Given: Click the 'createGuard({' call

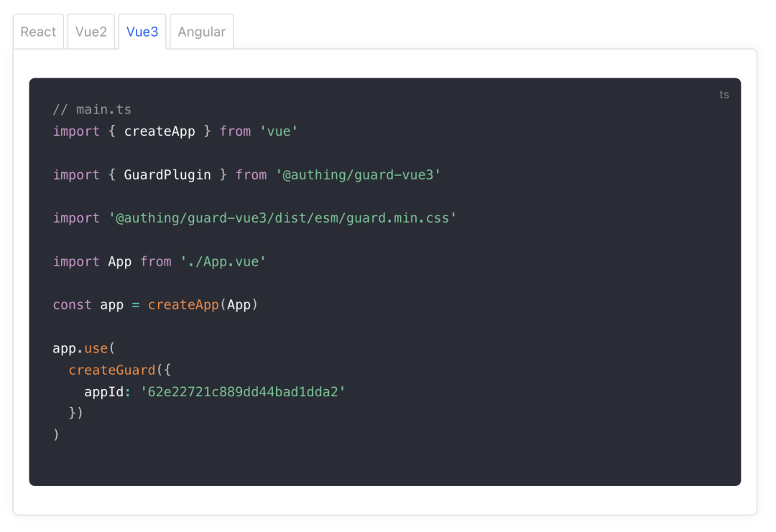Looking at the screenshot, I should pos(120,370).
